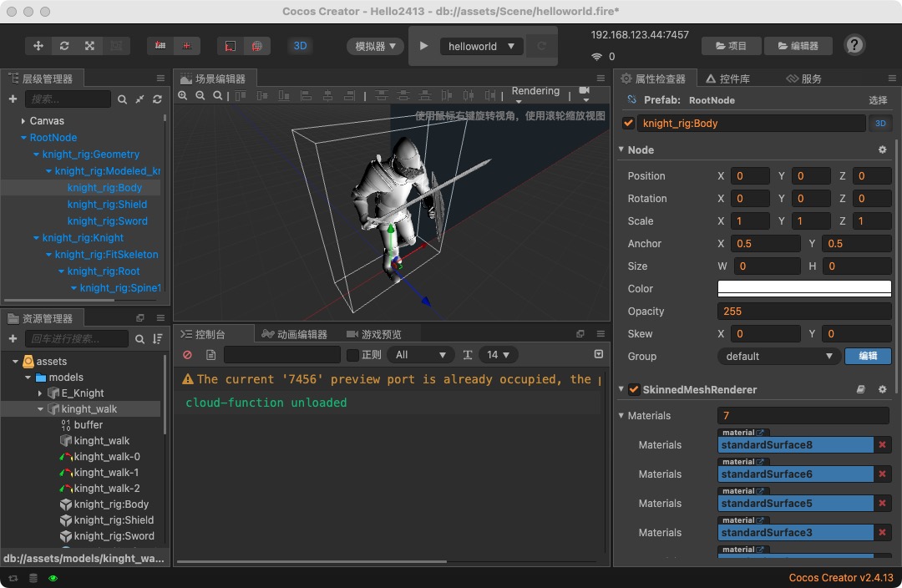Viewport: 902px width, 588px height.
Task: Open the white Color swatch picker
Action: (803, 288)
